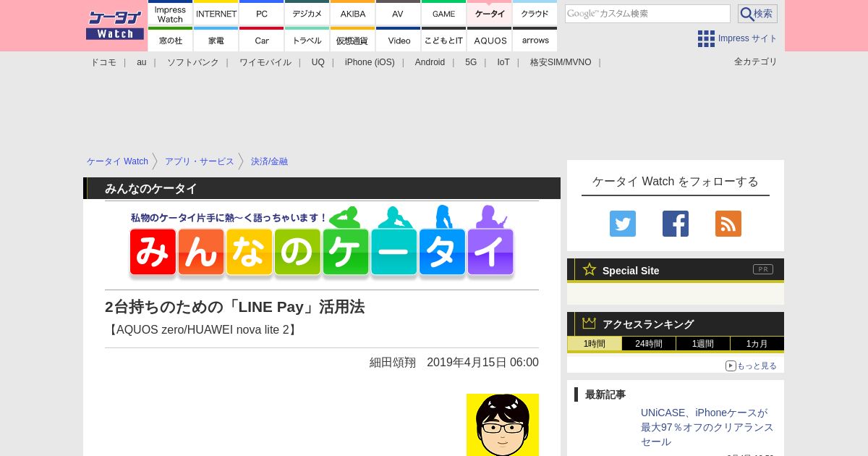The height and width of the screenshot is (456, 868).
Task: Open the クラウド tab
Action: (x=535, y=13)
